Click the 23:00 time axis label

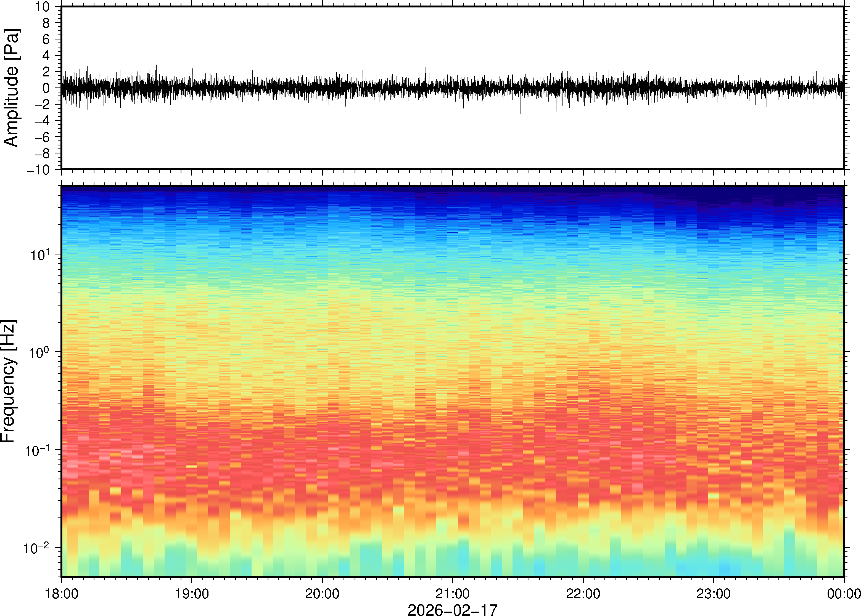[713, 594]
